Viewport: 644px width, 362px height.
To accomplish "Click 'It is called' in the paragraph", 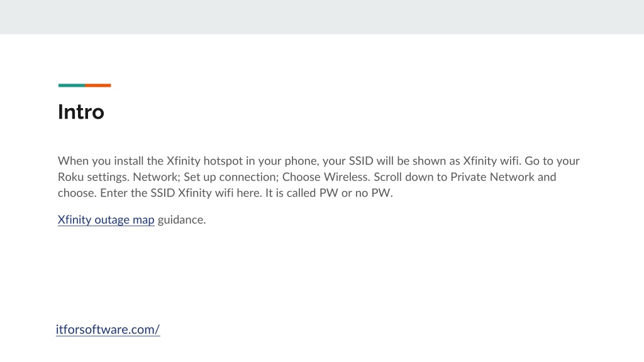I will click(x=291, y=194).
